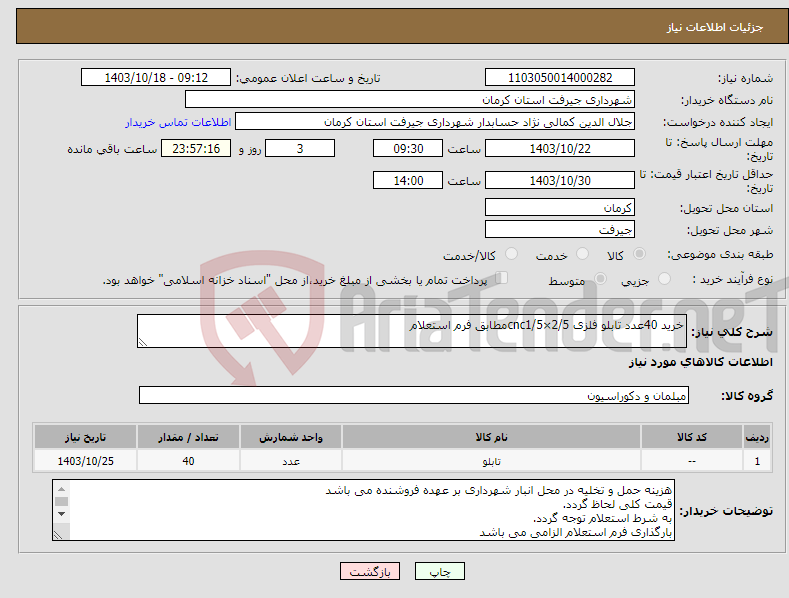
Task: Click the تاریخ نیاز column header
Action: pyautogui.click(x=86, y=437)
